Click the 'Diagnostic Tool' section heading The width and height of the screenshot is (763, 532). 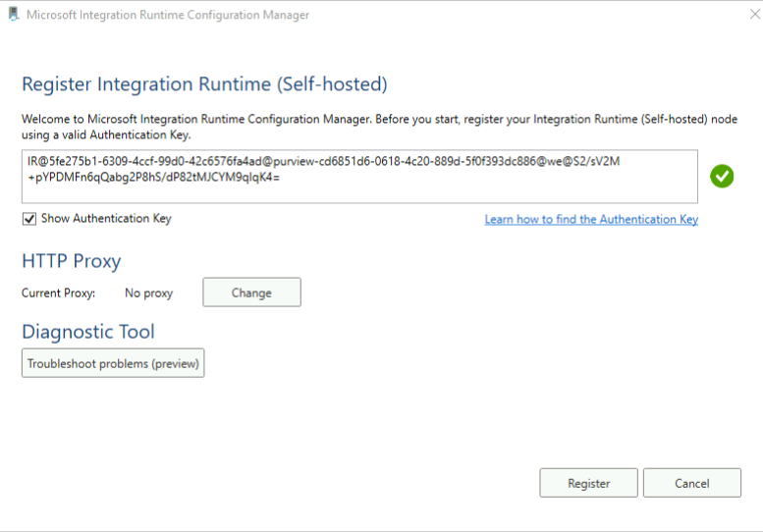point(88,332)
